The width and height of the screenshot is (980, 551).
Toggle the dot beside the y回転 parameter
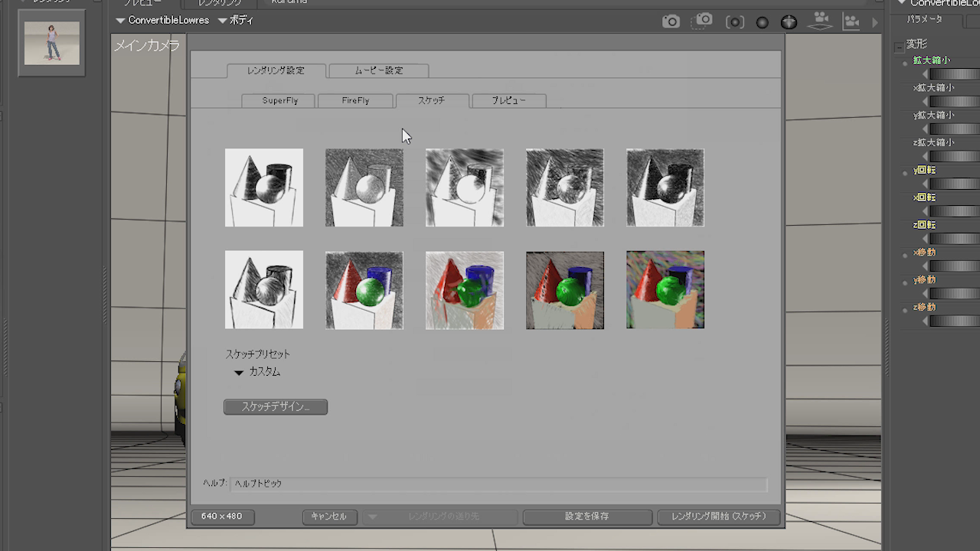pyautogui.click(x=905, y=174)
